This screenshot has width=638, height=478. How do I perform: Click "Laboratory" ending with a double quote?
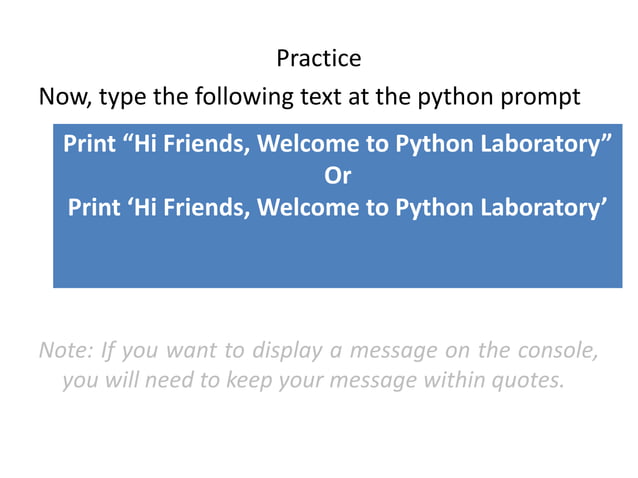click(x=537, y=144)
